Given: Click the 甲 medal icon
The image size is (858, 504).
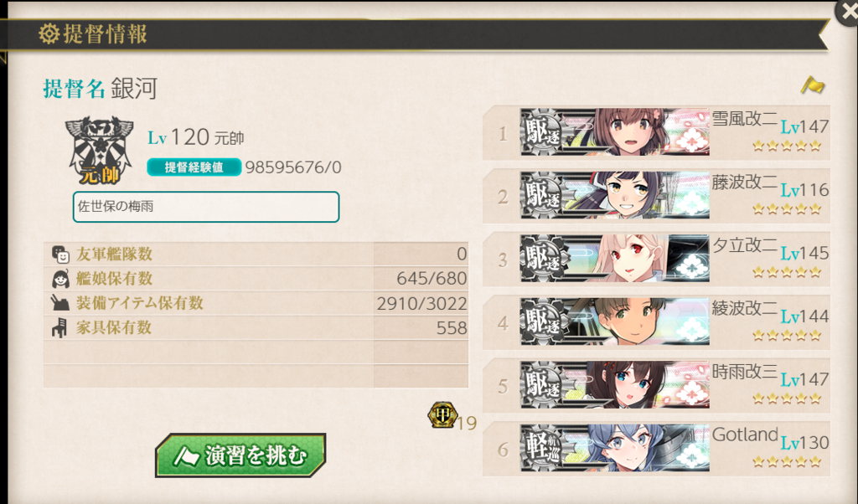Looking at the screenshot, I should pyautogui.click(x=442, y=415).
